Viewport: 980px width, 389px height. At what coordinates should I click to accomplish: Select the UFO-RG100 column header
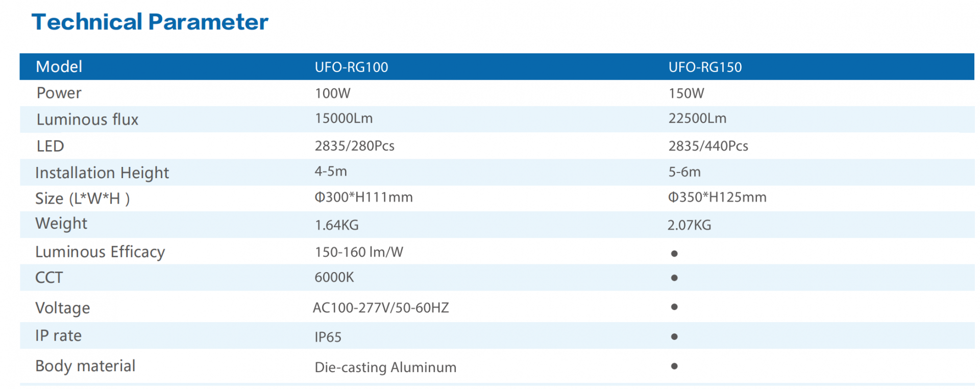click(351, 67)
